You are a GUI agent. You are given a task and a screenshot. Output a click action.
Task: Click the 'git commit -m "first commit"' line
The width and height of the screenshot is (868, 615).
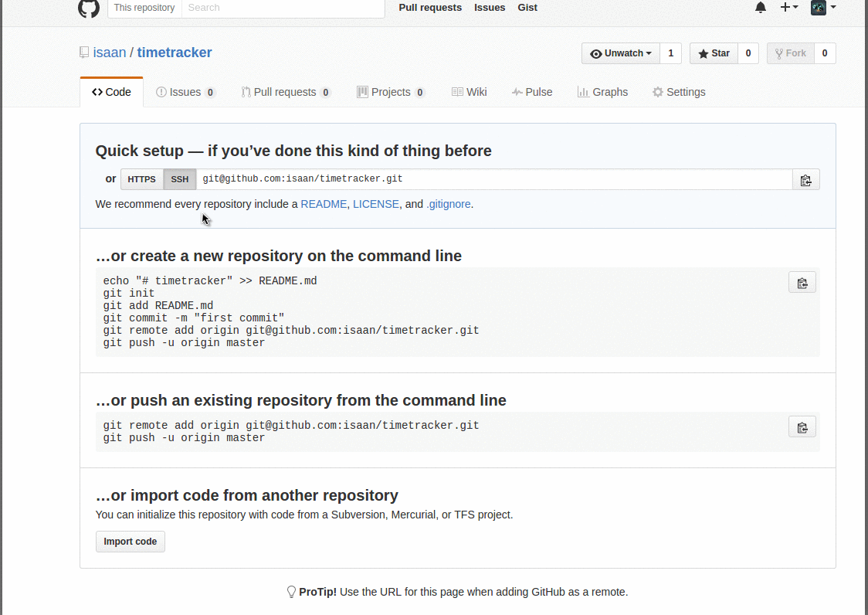coord(194,318)
